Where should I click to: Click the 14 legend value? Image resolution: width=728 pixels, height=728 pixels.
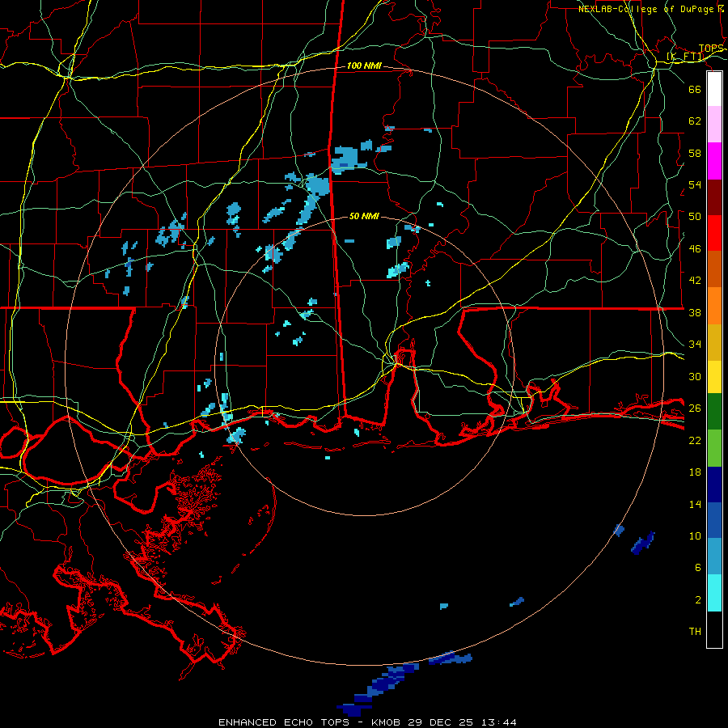pos(695,504)
